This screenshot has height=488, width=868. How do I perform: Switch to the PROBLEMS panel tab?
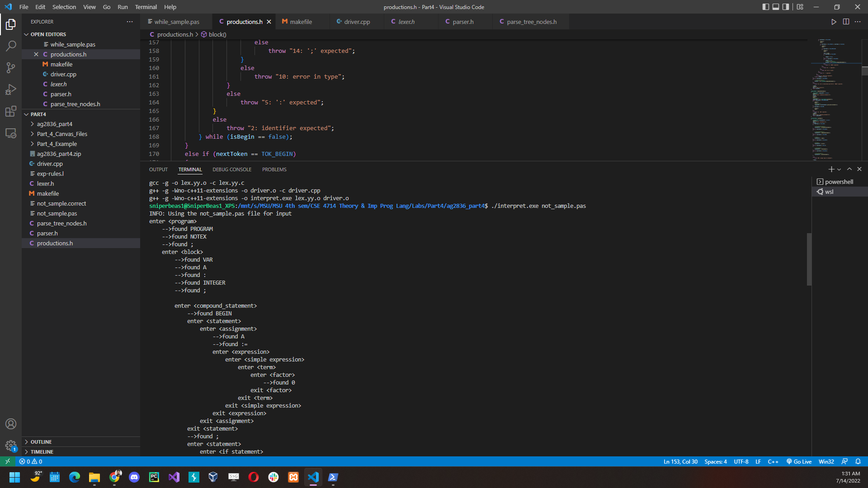coord(274,169)
